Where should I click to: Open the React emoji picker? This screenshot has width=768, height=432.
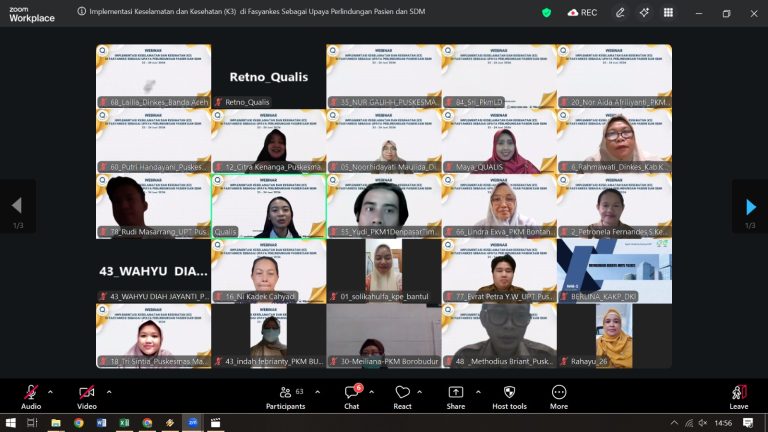pyautogui.click(x=403, y=397)
